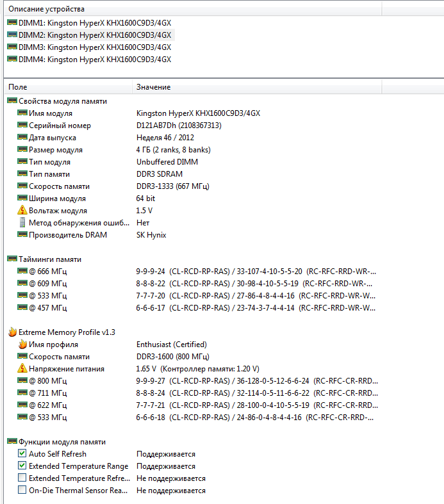Select DIMM1 Kingston HyperX memory icon
This screenshot has width=444, height=504.
point(12,22)
